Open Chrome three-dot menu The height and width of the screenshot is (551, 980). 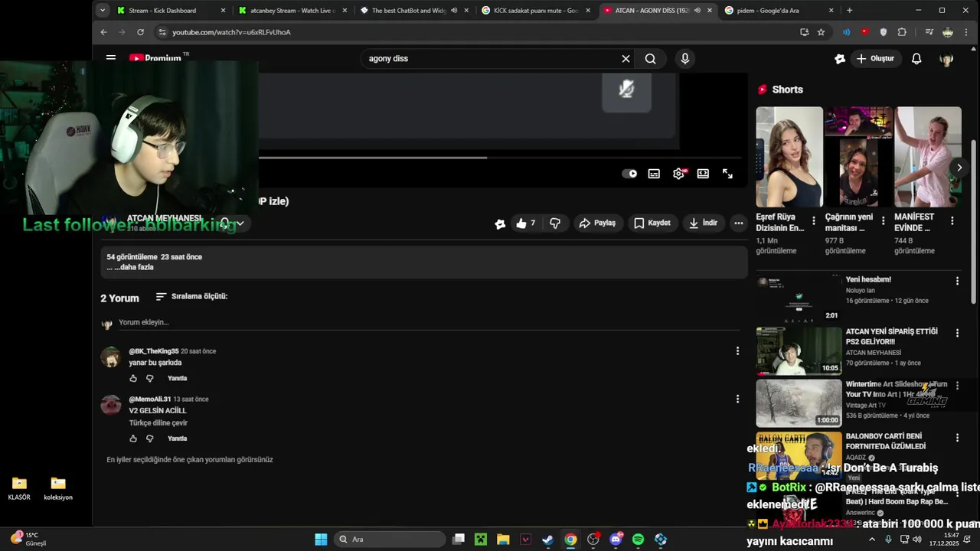(967, 32)
